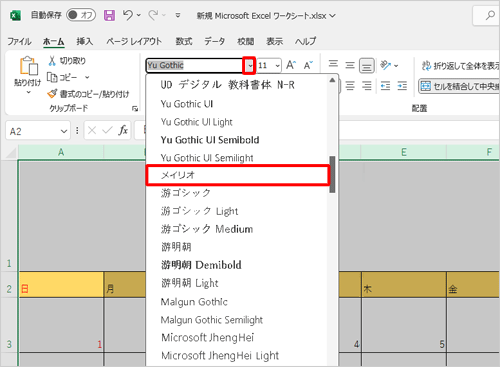
Task: Open the ページ レイアウト tab
Action: click(x=134, y=41)
